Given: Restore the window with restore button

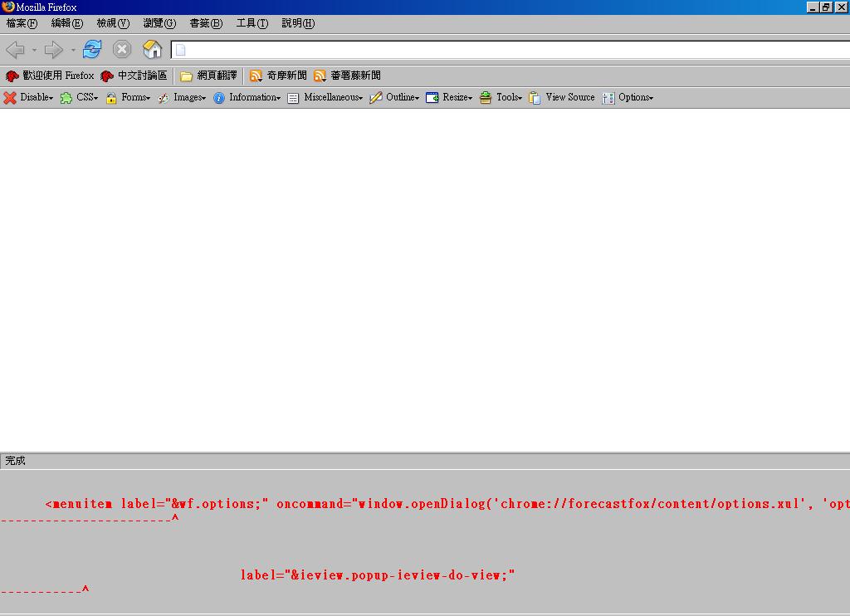Looking at the screenshot, I should [x=826, y=7].
